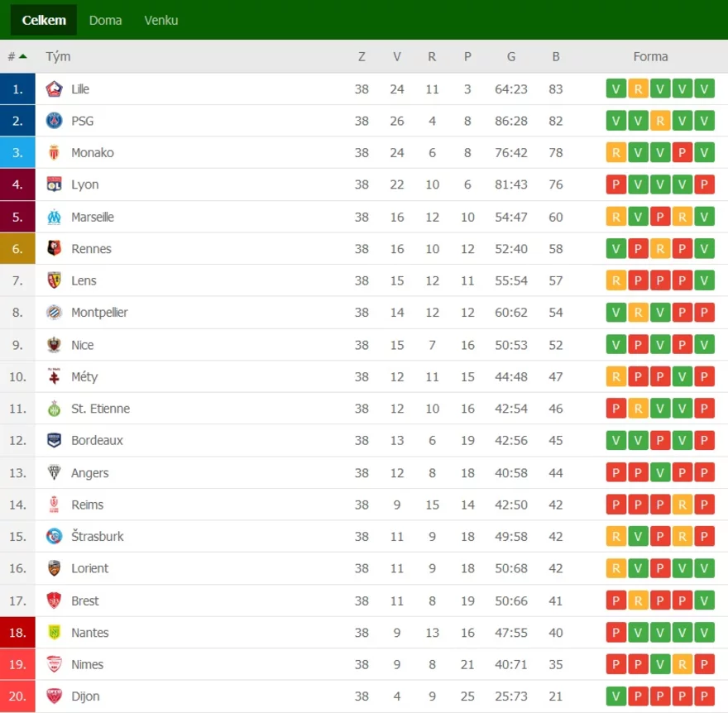Open the St. Etienne team link
728x713 pixels.
click(100, 409)
